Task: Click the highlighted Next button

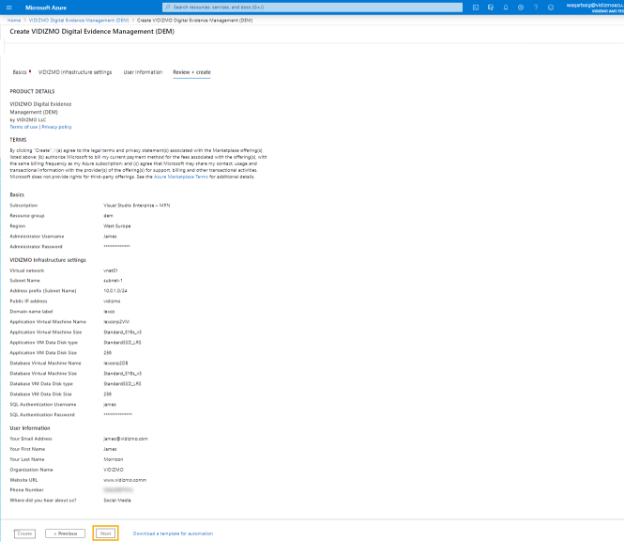Action: pos(105,533)
